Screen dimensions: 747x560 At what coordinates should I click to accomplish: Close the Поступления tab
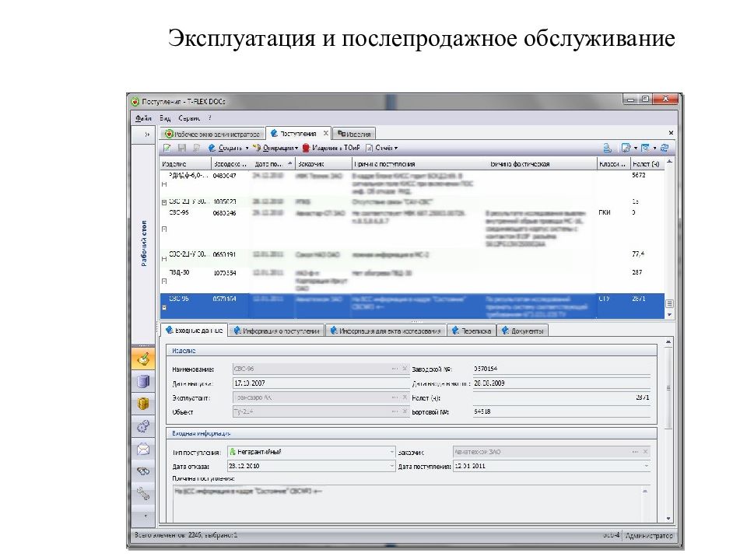[326, 133]
